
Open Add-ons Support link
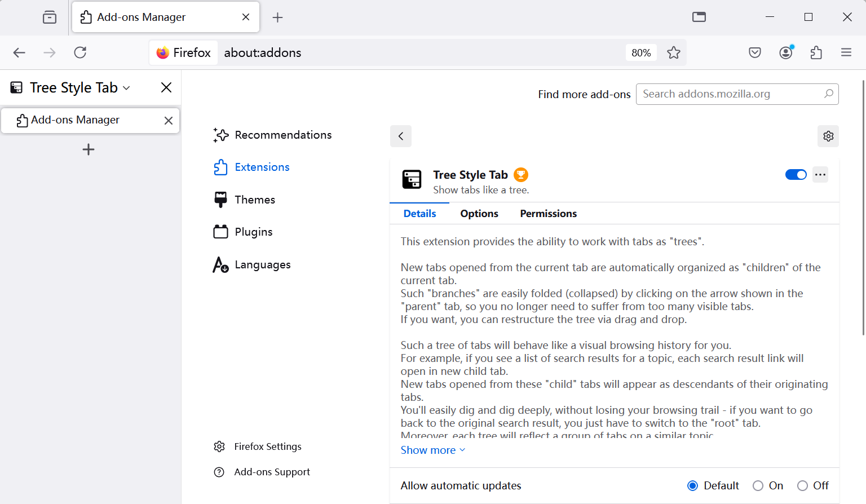[272, 472]
